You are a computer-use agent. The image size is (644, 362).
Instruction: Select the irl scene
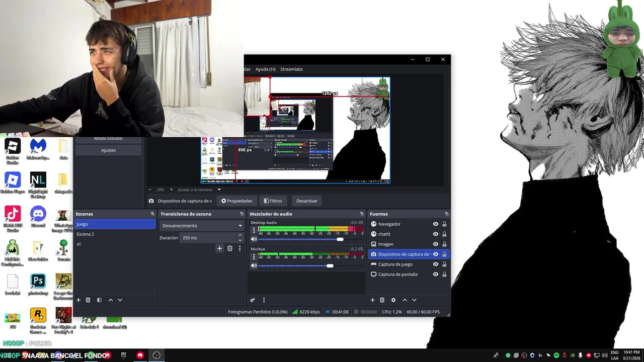pos(115,244)
